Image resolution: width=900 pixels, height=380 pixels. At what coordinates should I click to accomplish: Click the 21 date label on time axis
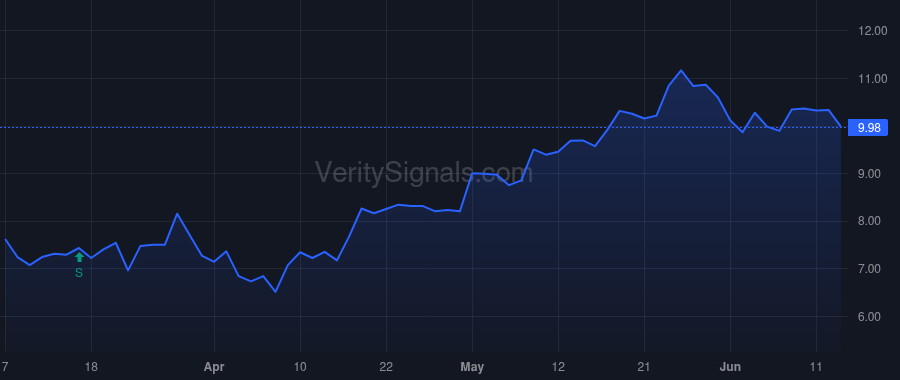click(644, 367)
